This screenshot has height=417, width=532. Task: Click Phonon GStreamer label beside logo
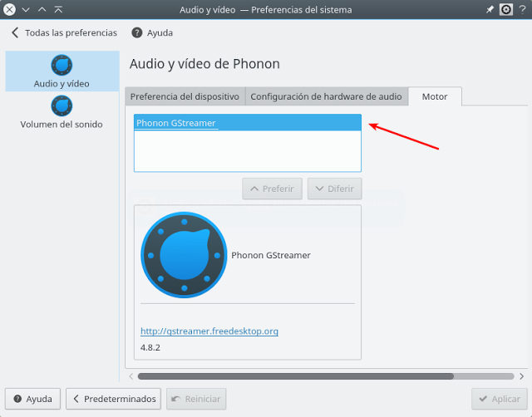click(271, 255)
